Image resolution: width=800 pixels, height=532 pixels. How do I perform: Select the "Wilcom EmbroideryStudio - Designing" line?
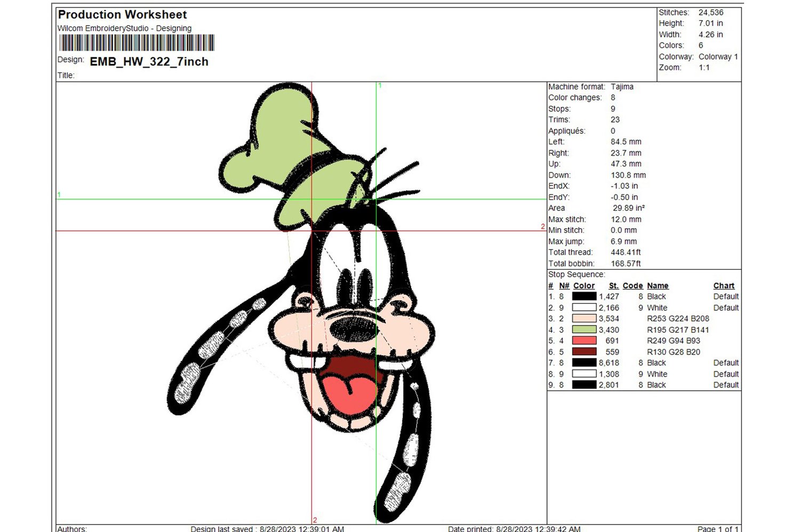(x=124, y=28)
